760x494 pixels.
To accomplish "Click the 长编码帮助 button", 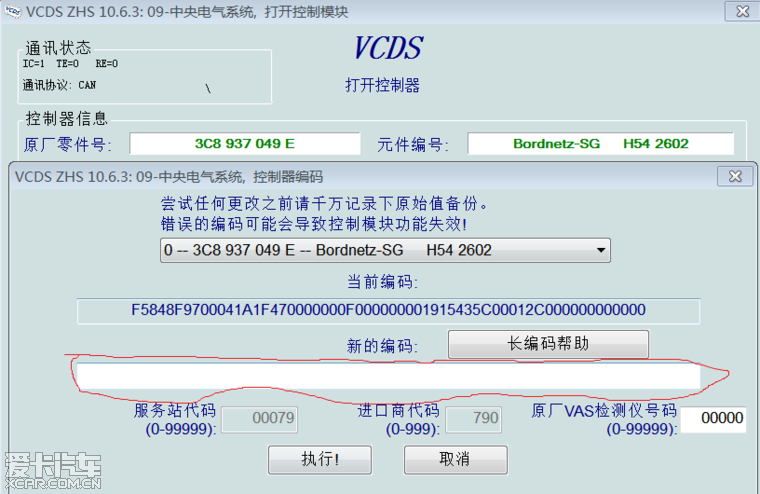I will point(548,344).
